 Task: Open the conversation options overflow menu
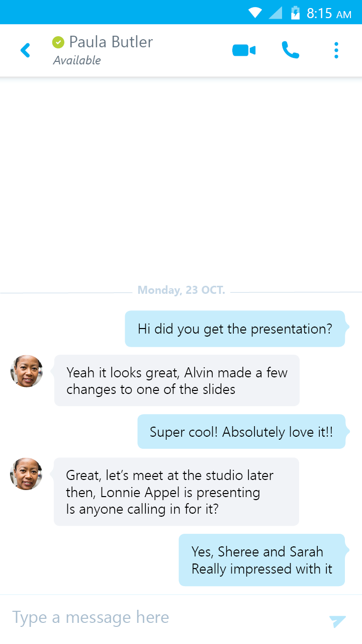pos(336,50)
